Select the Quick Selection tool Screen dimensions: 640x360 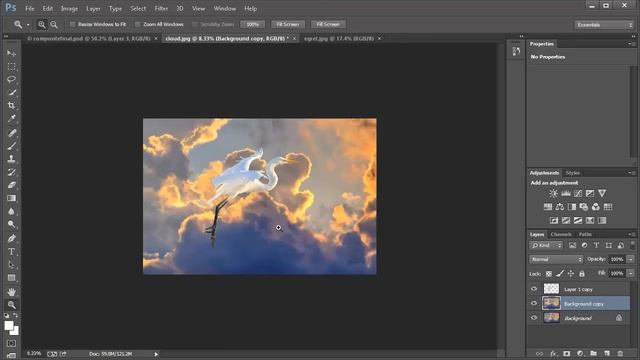[11, 92]
